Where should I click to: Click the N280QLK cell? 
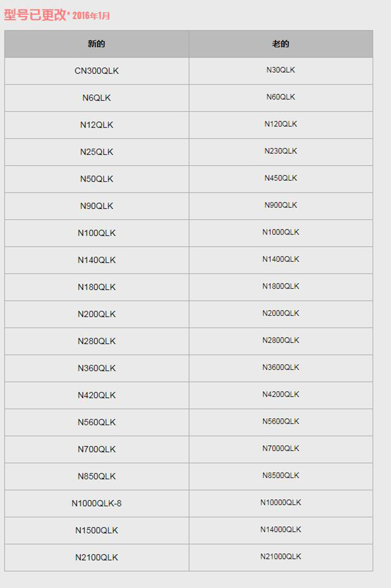click(x=96, y=342)
